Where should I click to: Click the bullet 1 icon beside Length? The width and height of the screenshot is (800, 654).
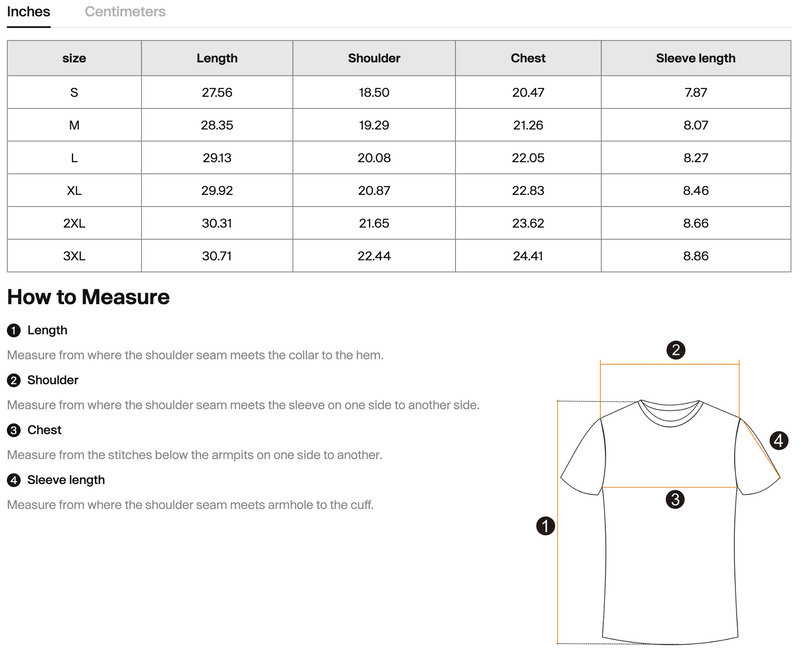tap(14, 331)
